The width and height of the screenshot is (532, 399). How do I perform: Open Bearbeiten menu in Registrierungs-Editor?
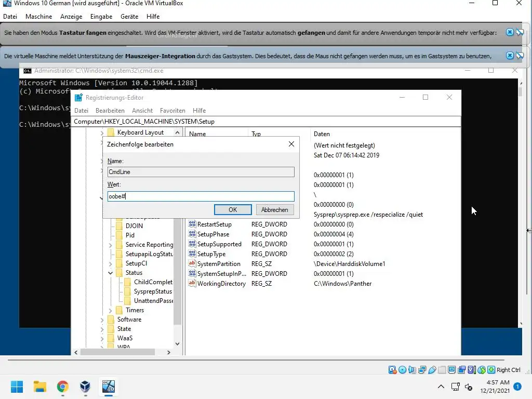tap(110, 111)
